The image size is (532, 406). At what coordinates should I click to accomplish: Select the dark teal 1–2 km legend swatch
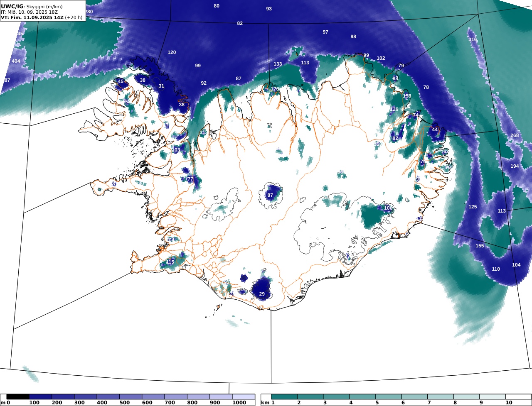(284, 397)
